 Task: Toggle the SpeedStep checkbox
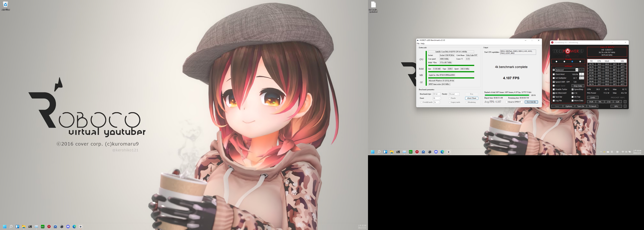[573, 89]
